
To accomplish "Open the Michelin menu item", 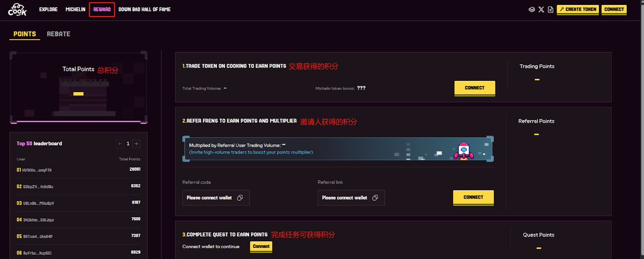I will (x=75, y=9).
